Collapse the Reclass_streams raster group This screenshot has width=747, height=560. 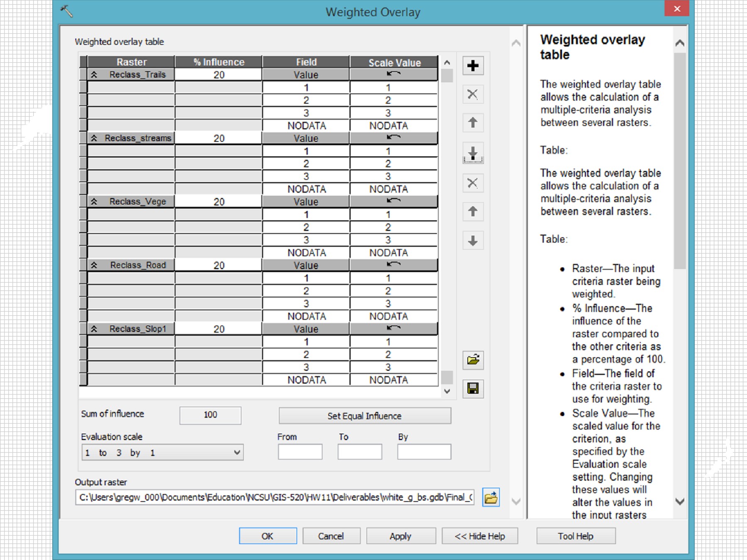click(x=94, y=138)
